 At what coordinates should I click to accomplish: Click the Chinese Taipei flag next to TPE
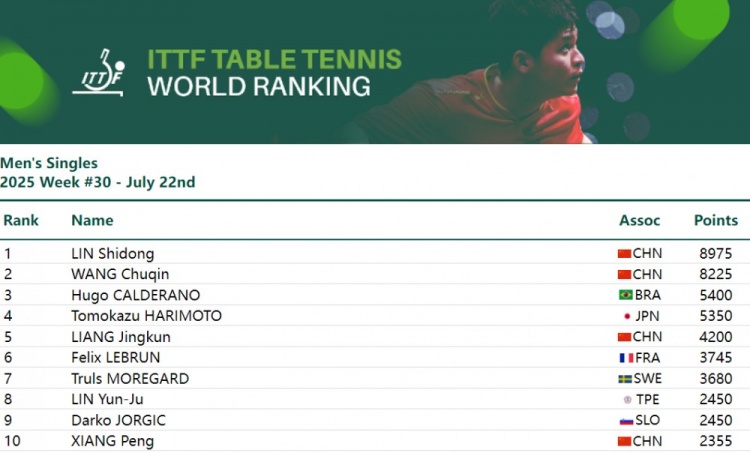coord(628,399)
